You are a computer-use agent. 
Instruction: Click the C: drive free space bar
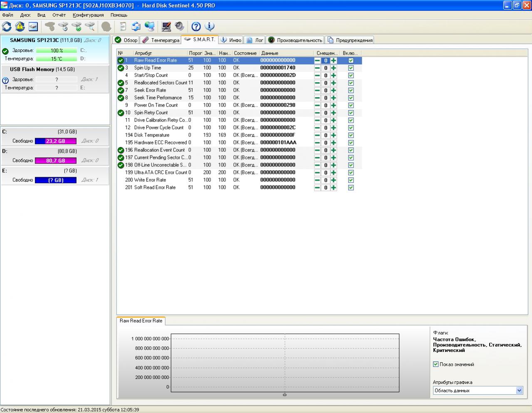pos(56,141)
